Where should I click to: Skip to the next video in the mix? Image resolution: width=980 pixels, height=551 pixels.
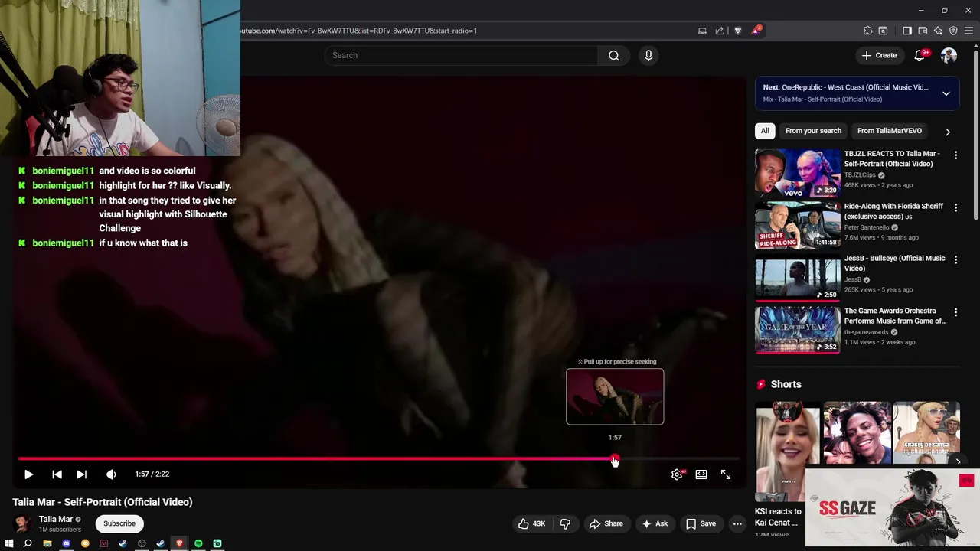[x=81, y=474]
